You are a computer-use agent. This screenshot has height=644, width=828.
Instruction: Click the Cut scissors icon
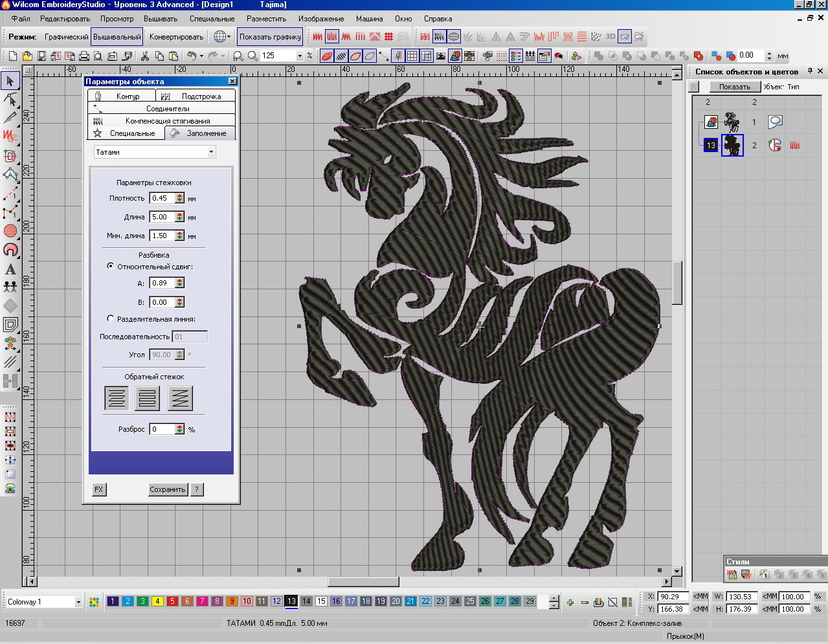144,56
